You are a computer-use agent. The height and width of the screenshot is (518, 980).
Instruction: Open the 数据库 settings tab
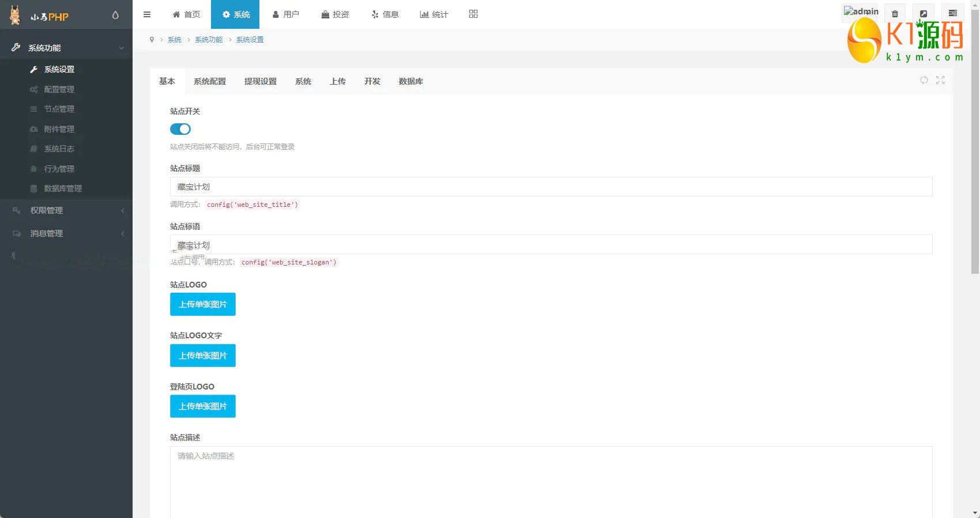click(410, 81)
